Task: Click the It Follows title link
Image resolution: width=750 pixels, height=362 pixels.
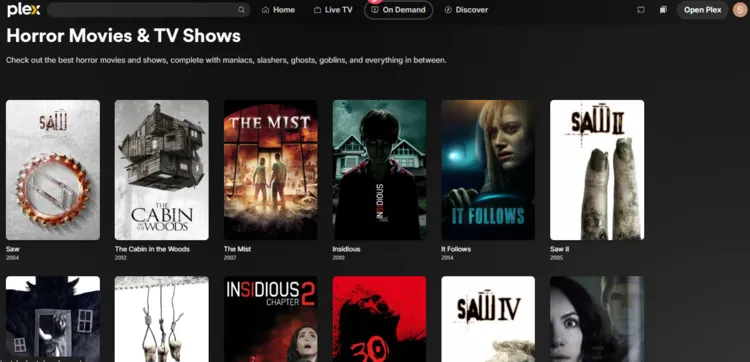Action: 456,249
